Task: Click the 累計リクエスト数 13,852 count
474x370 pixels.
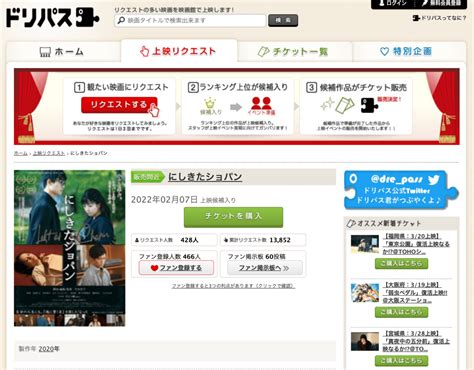Action: pos(263,240)
